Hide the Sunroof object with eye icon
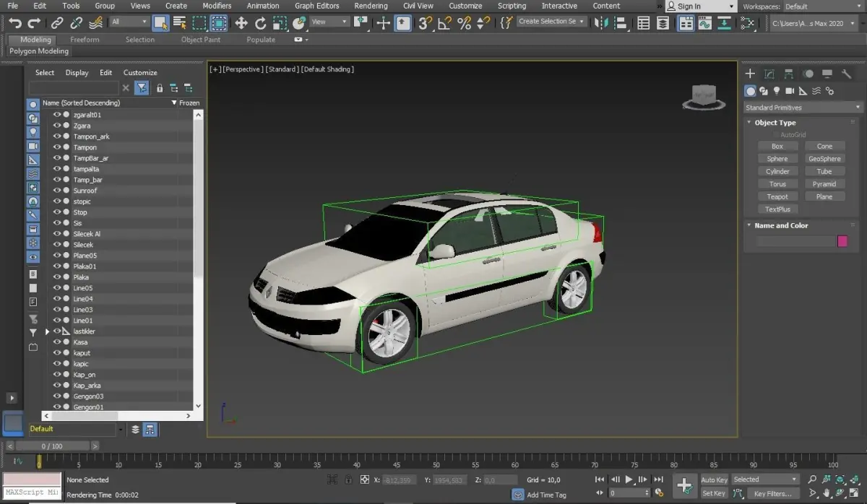Screen dimensions: 867x504 click(x=57, y=191)
